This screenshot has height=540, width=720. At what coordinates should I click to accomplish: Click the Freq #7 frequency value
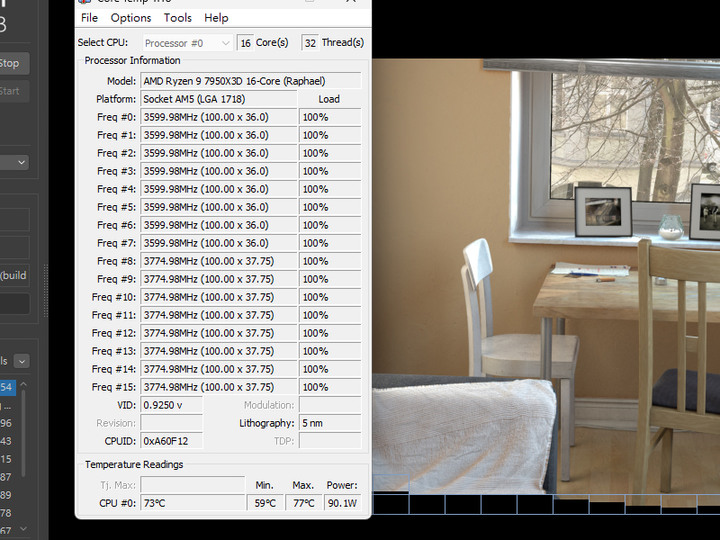coord(219,243)
